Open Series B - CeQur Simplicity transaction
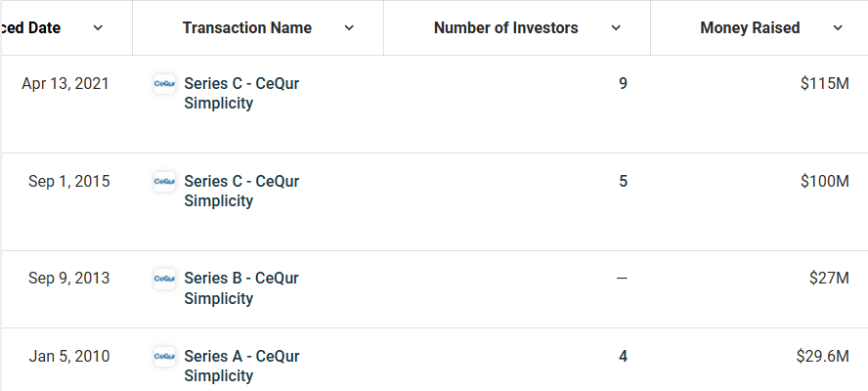 (x=241, y=288)
